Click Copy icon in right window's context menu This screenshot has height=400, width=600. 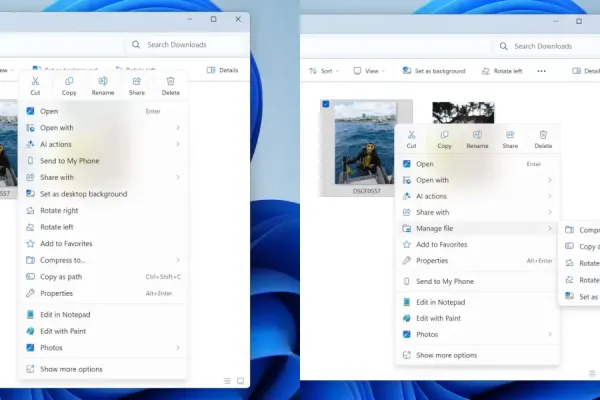(444, 135)
